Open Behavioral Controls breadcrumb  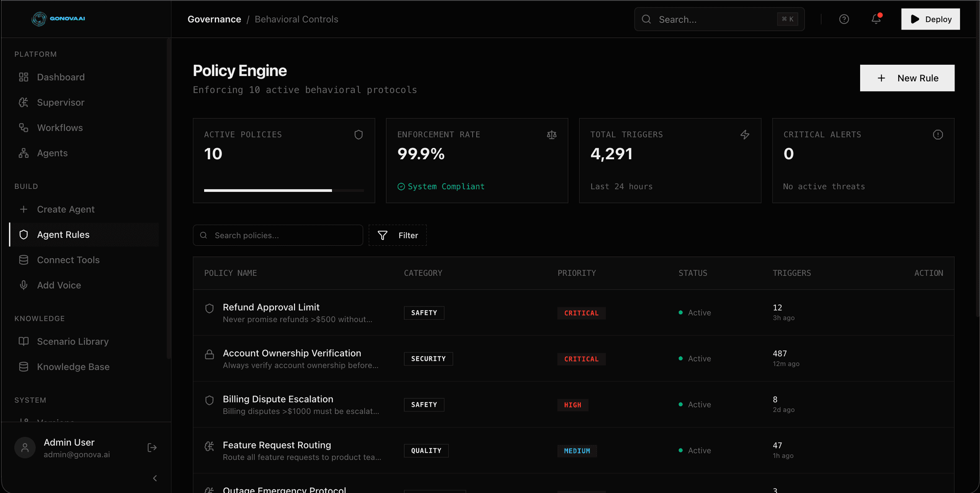(296, 19)
